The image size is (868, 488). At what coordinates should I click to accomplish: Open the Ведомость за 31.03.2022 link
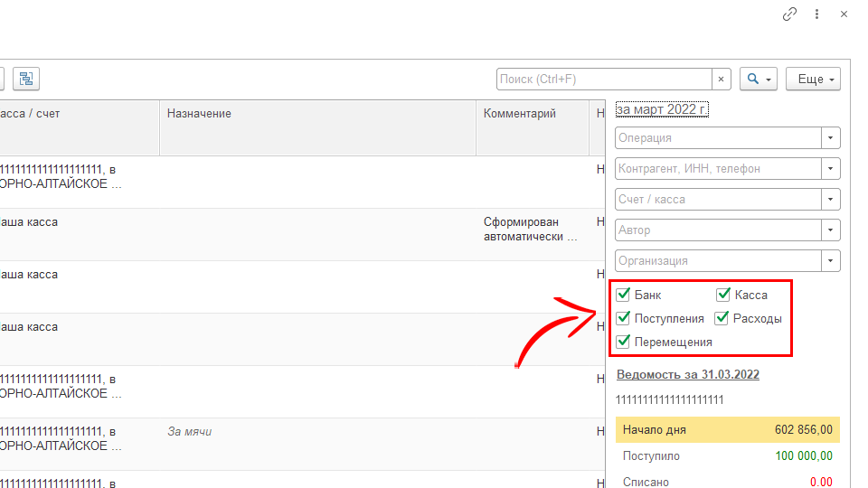[687, 375]
